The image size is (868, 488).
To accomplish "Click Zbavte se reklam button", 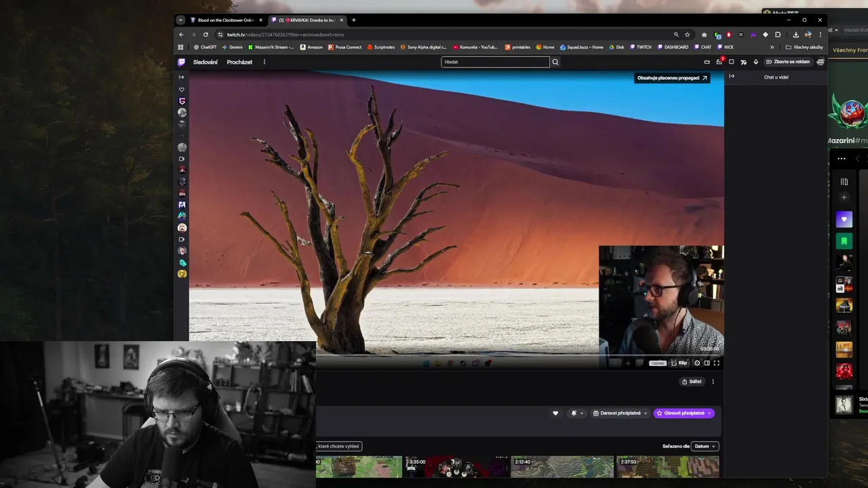I will (788, 62).
